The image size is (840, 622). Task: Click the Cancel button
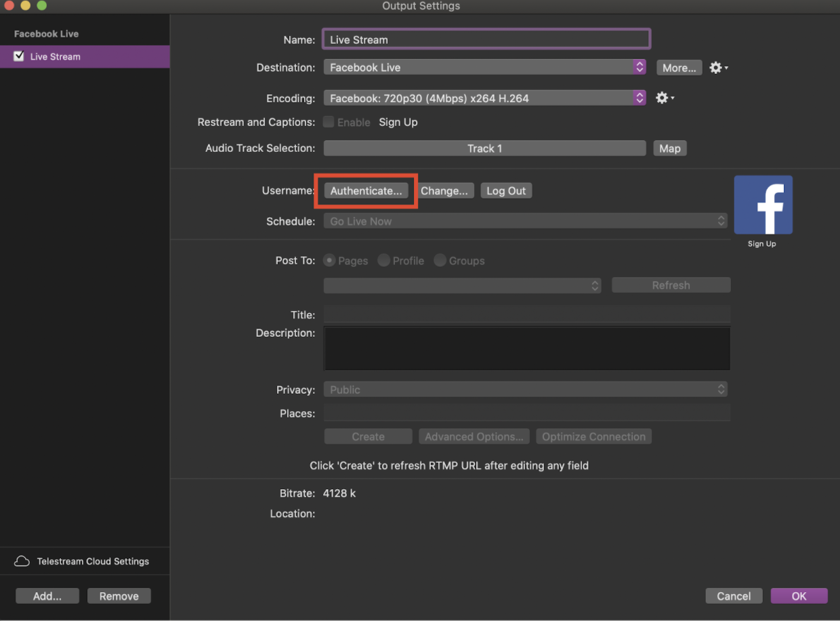tap(734, 596)
